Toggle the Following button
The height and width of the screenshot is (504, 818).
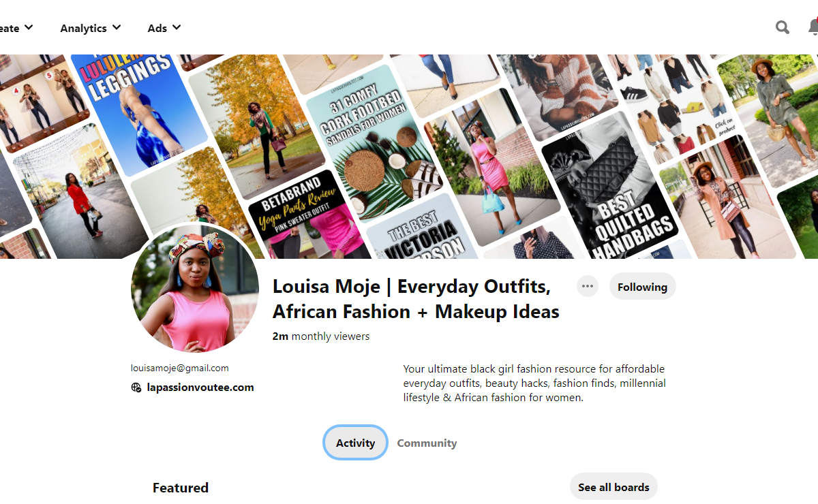tap(642, 287)
